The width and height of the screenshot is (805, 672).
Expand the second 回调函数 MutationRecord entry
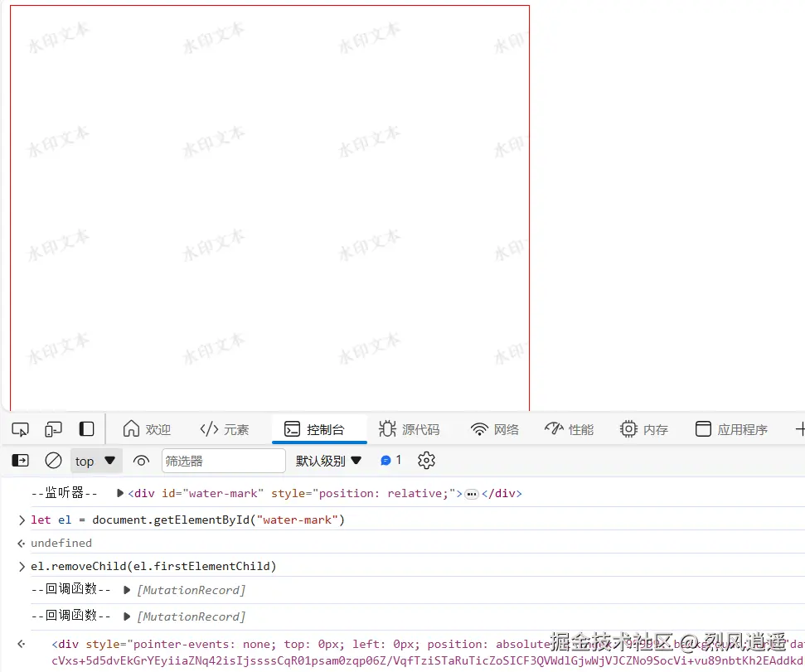[127, 616]
